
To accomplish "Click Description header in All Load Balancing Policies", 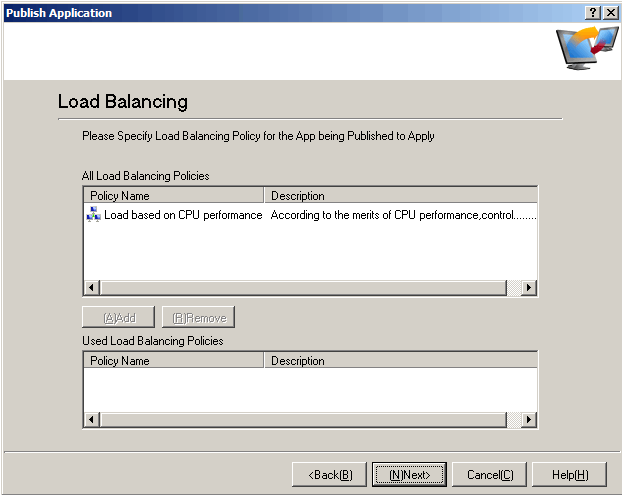I will tap(400, 195).
